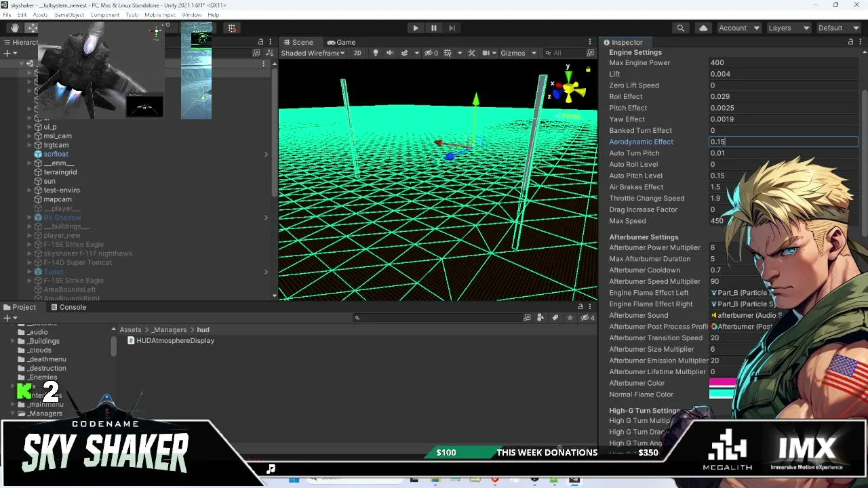Click the _Managers breadcrumb link
Image resolution: width=868 pixels, height=488 pixels.
(x=169, y=330)
